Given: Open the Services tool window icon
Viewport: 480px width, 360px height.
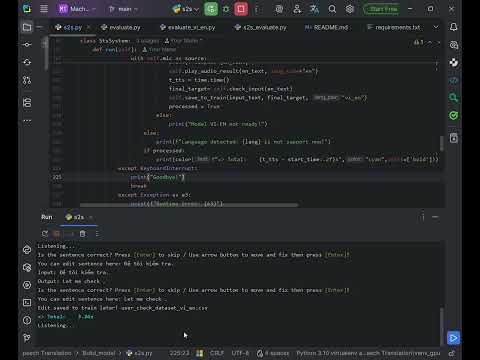Looking at the screenshot, I should pyautogui.click(x=27, y=285).
